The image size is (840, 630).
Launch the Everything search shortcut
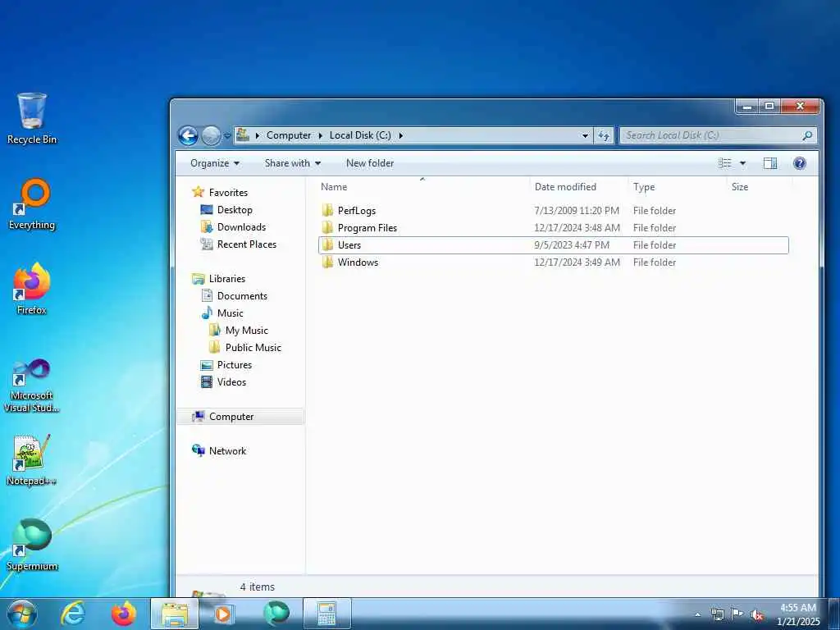click(32, 204)
